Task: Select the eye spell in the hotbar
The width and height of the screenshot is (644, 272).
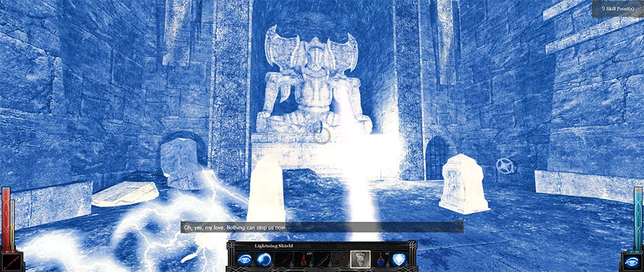Action: [x=244, y=260]
